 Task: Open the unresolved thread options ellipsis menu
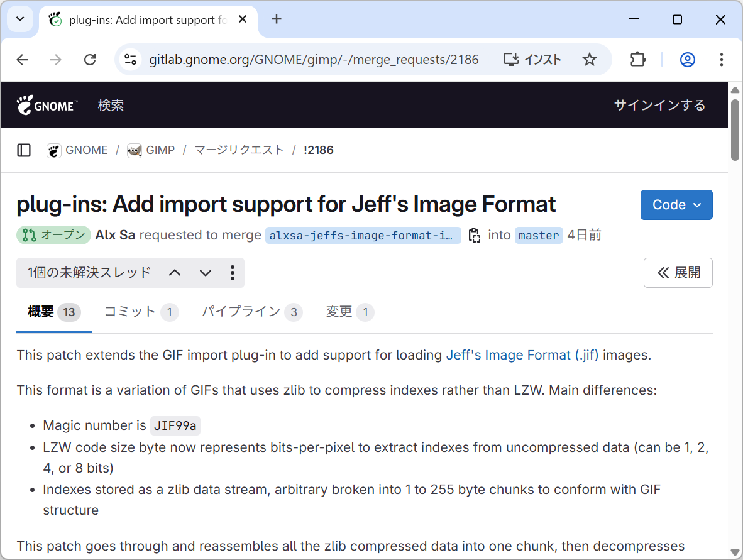(x=232, y=273)
